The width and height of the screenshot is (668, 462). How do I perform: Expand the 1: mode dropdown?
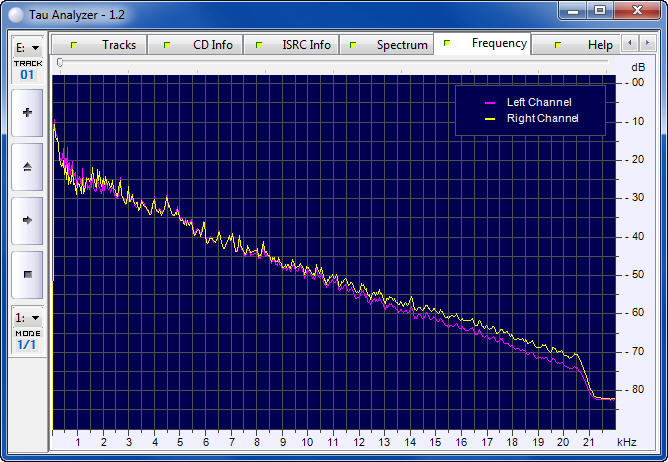point(27,317)
